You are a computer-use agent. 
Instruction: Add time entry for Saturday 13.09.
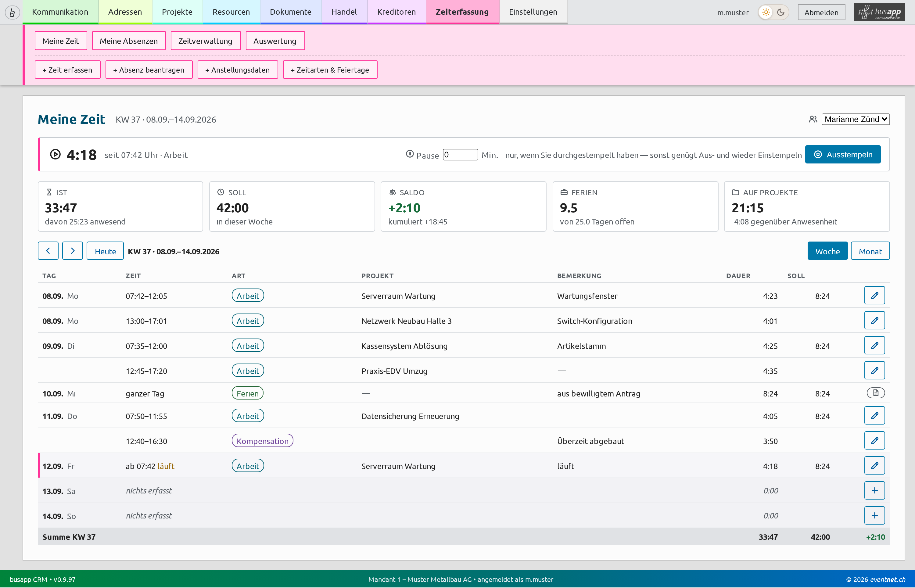874,491
